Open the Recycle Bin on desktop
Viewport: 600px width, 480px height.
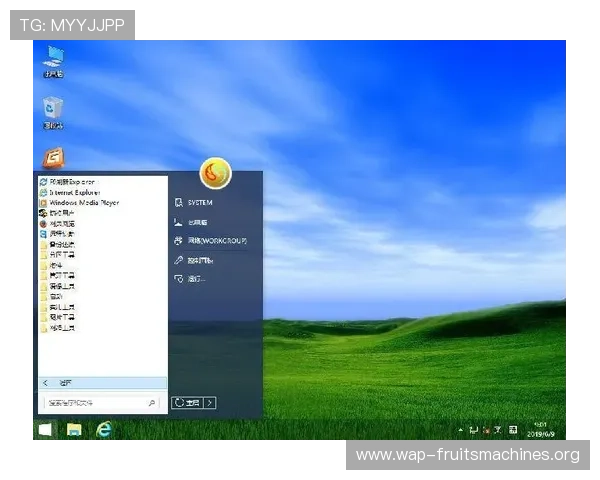tap(53, 111)
